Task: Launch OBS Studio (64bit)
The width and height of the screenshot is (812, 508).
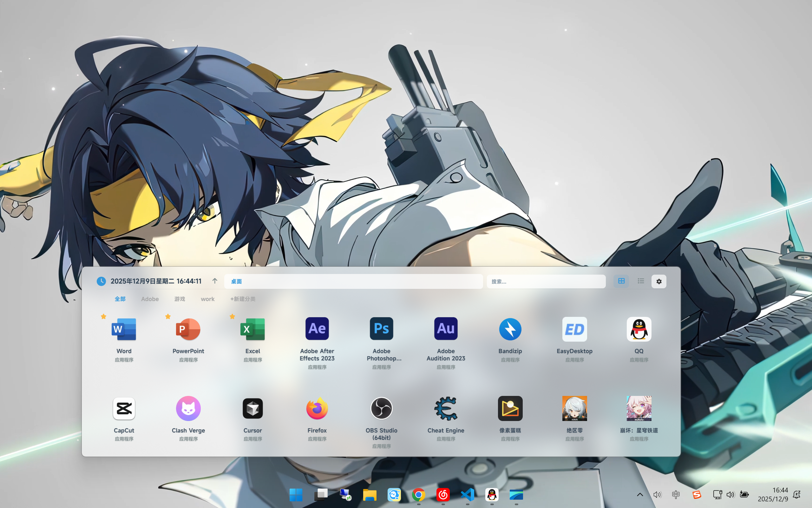Action: (x=382, y=409)
